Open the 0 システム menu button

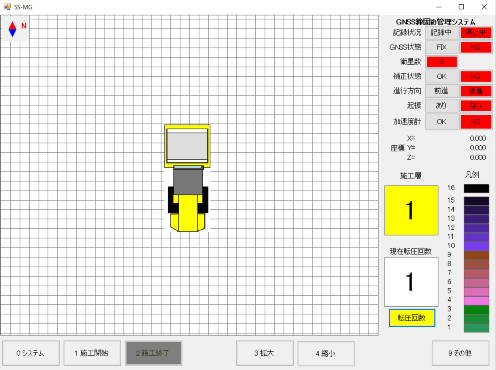pos(31,353)
